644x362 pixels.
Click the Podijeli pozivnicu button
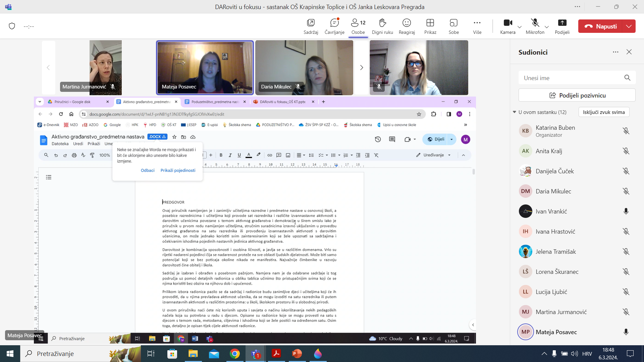[x=577, y=95]
